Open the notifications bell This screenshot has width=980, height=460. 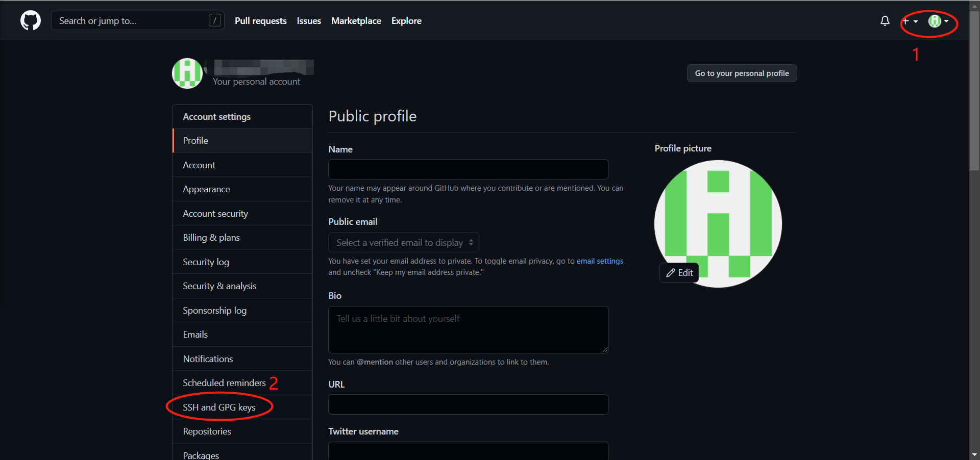pos(885,21)
